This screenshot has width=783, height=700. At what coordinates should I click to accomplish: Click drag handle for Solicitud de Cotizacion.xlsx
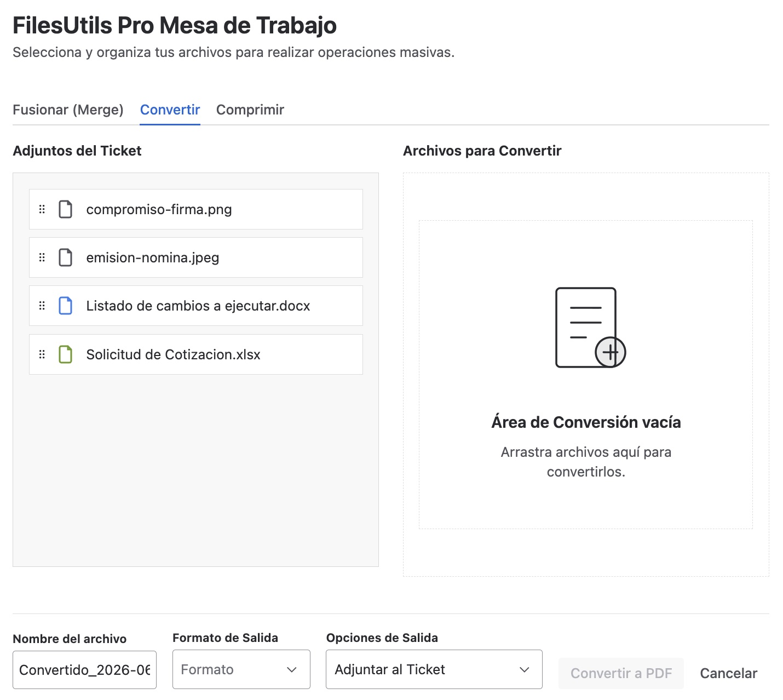tap(42, 354)
